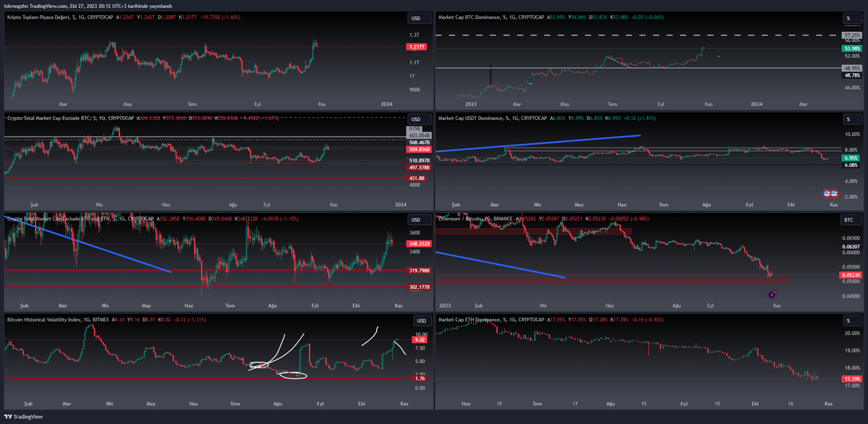Click the 57.25% dashed line price label
This screenshot has width=868, height=424.
852,35
